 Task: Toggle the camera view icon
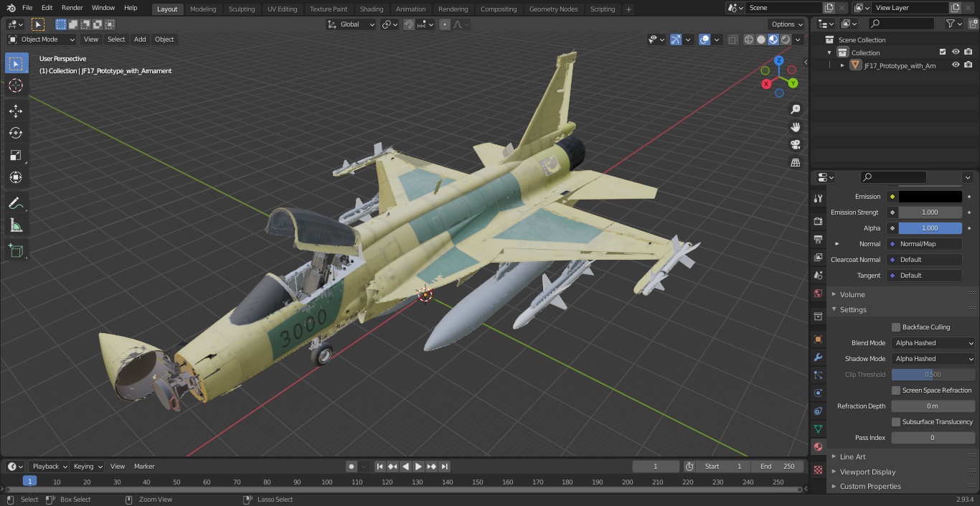796,145
